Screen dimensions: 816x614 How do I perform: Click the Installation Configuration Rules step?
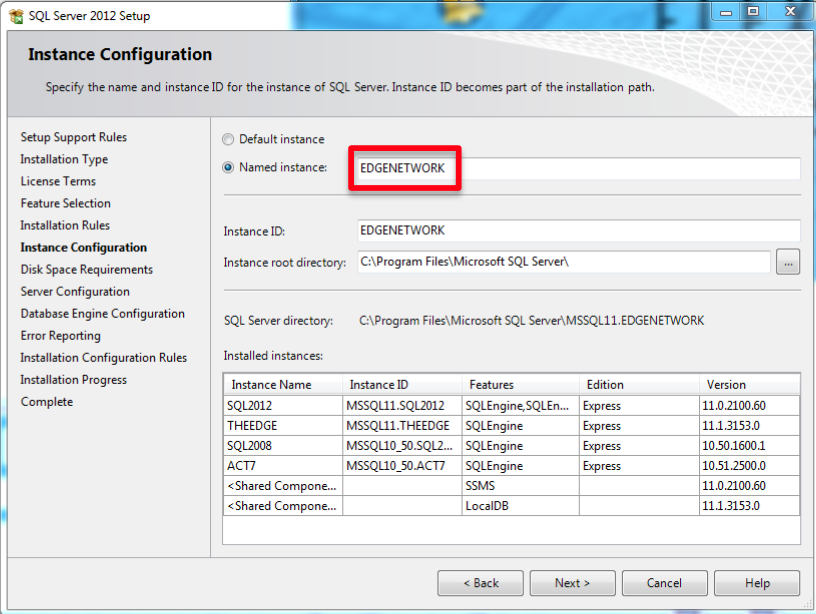point(104,357)
